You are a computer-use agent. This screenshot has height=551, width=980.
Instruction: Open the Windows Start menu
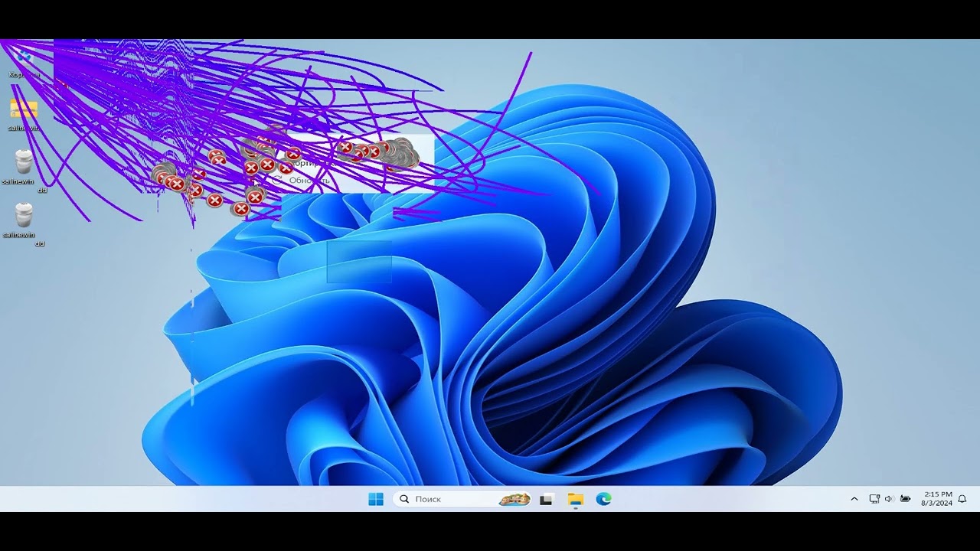[x=375, y=499]
